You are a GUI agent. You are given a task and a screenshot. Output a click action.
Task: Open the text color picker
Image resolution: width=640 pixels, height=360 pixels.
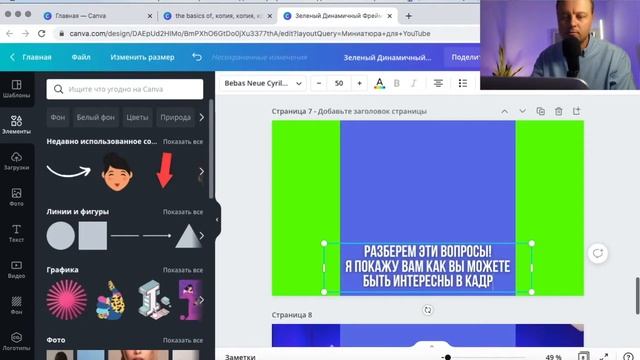click(380, 83)
